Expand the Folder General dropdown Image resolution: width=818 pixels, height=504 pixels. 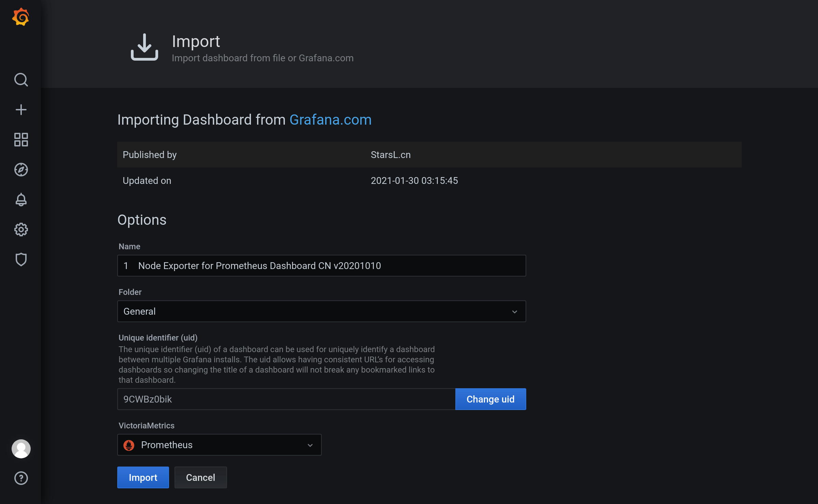click(321, 311)
